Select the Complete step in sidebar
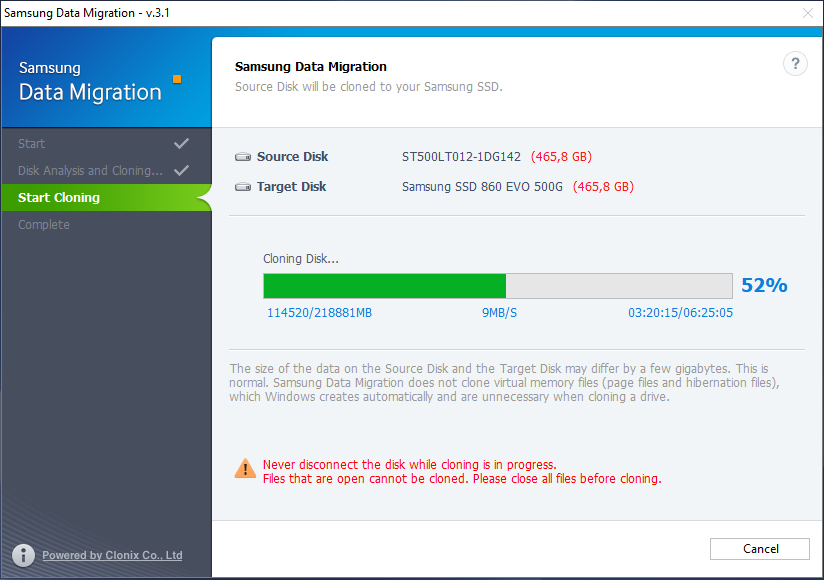Image resolution: width=824 pixels, height=580 pixels. (x=106, y=224)
